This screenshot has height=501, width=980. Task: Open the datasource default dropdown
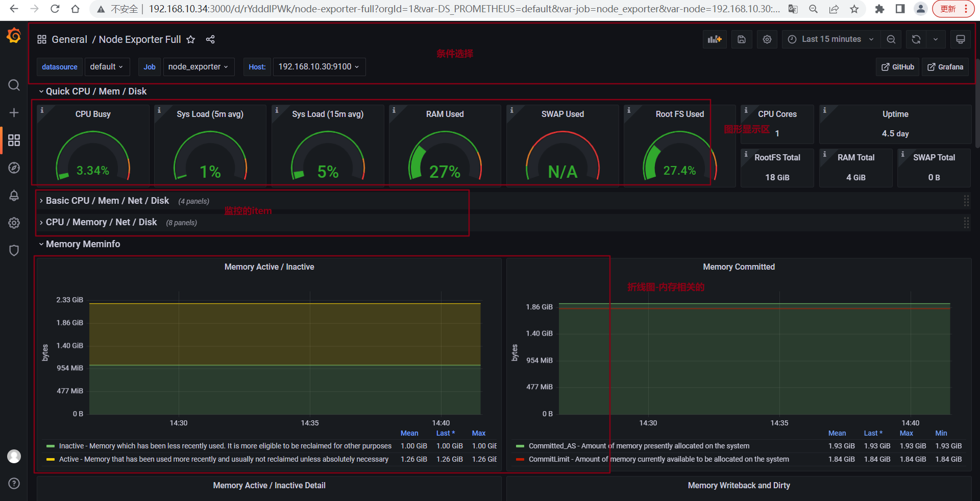pos(107,67)
